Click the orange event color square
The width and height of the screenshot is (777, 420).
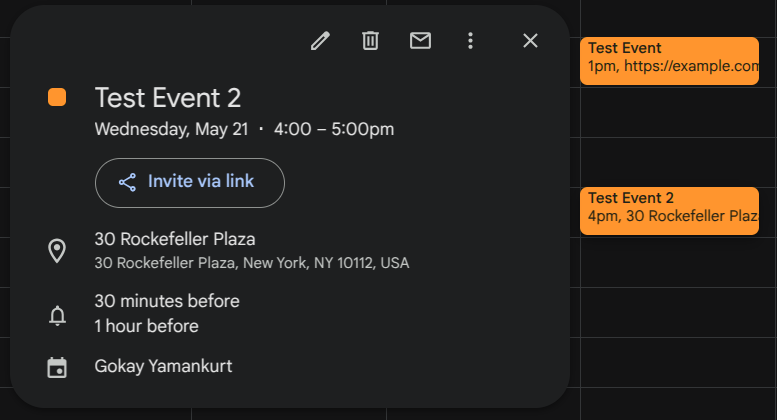pos(57,97)
